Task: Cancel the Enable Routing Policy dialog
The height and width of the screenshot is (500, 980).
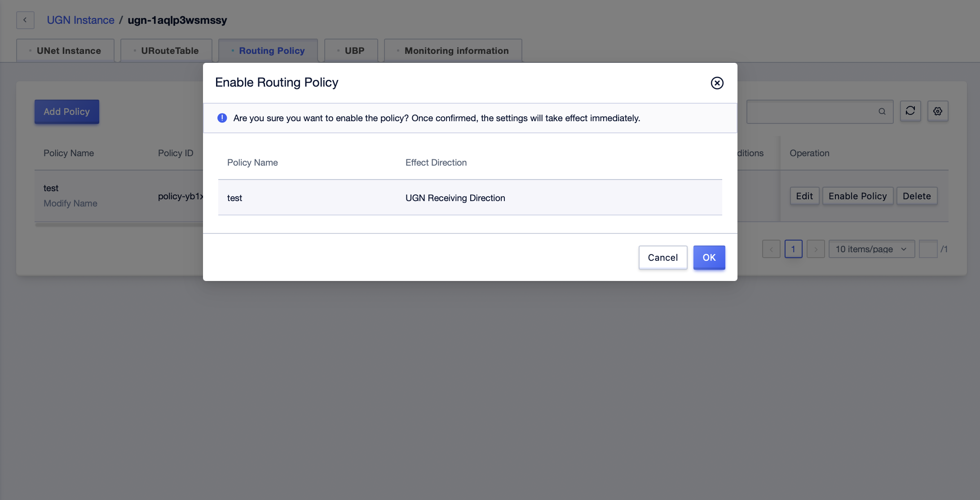Action: 662,258
